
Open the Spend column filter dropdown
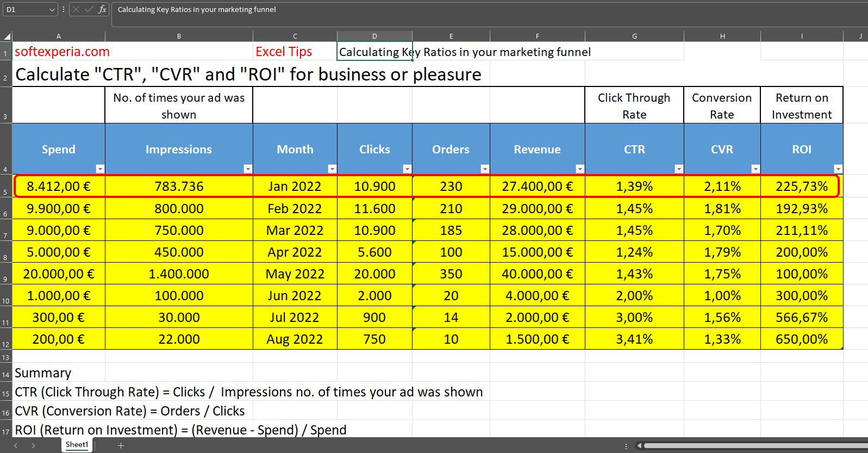(x=99, y=169)
